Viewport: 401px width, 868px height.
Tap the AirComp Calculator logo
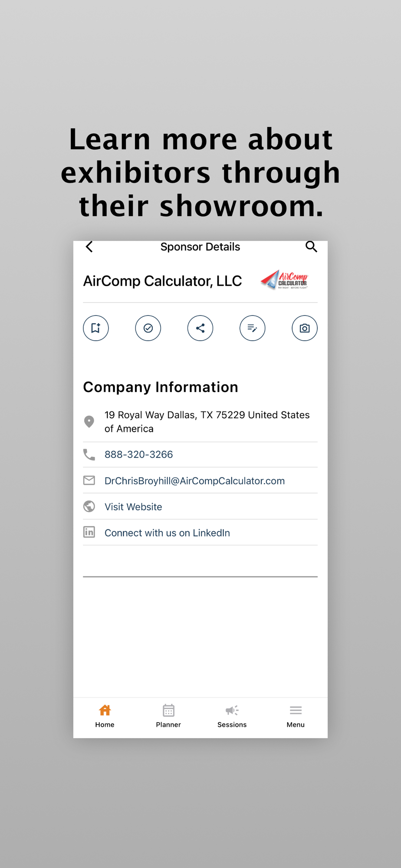coord(285,280)
